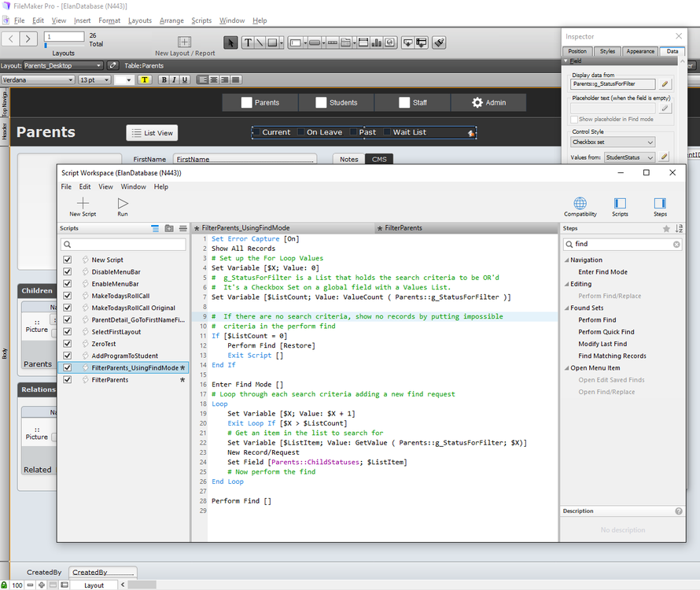This screenshot has height=590, width=700.
Task: Select the Rectangle shape tool
Action: tap(272, 43)
